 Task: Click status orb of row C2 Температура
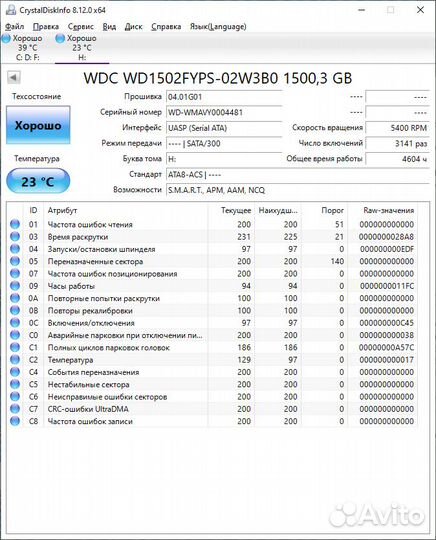point(15,360)
